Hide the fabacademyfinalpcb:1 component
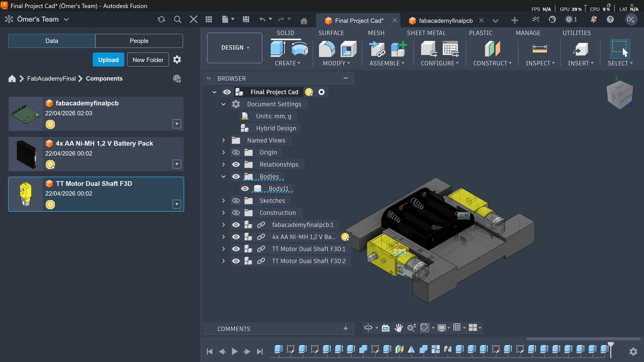 (236, 225)
